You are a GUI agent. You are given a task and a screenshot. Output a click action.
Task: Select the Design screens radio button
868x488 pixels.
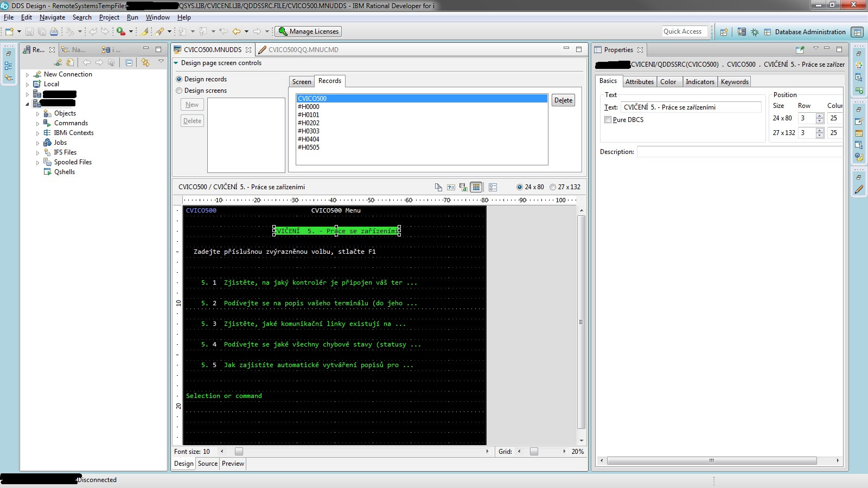pyautogui.click(x=179, y=91)
